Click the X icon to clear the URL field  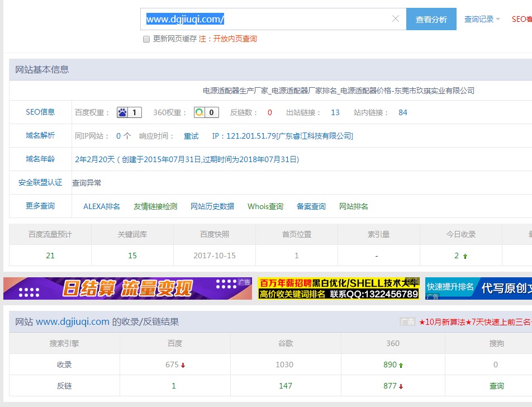[396, 18]
